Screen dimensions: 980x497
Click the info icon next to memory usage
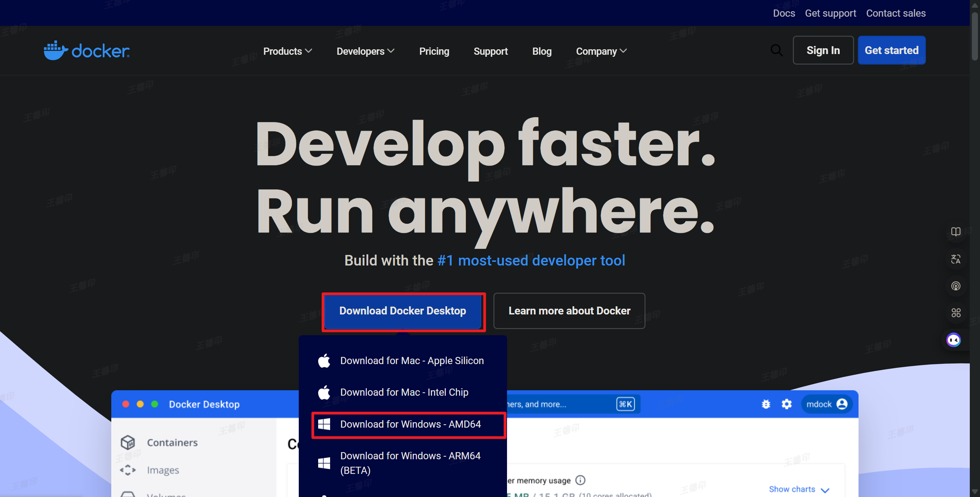pyautogui.click(x=580, y=480)
